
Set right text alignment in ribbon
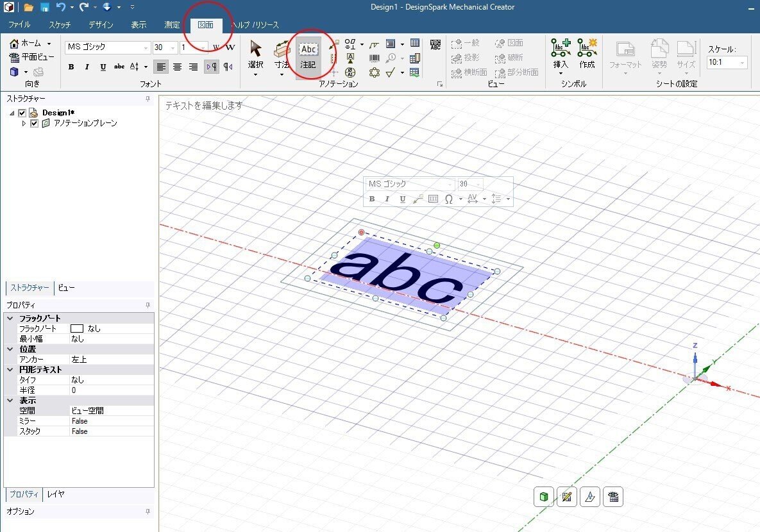click(x=193, y=67)
